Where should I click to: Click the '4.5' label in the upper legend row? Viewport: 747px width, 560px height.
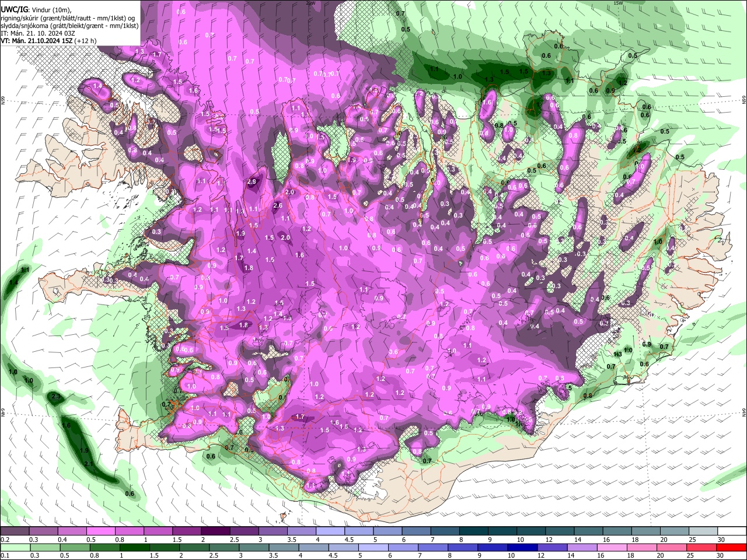click(x=348, y=540)
